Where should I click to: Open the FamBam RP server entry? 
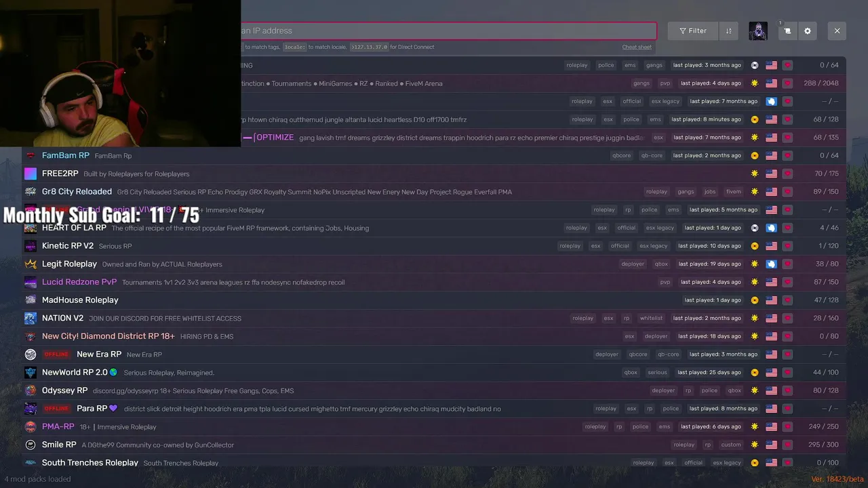(x=434, y=155)
